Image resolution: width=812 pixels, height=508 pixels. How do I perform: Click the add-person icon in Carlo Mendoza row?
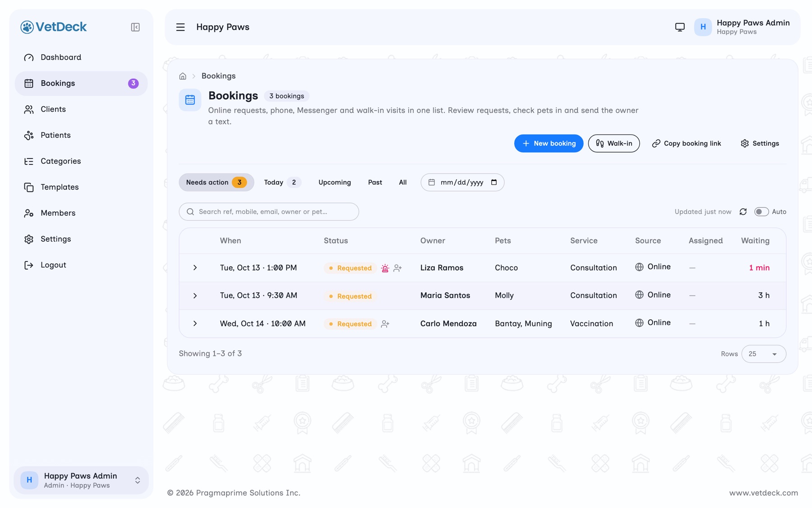click(385, 324)
